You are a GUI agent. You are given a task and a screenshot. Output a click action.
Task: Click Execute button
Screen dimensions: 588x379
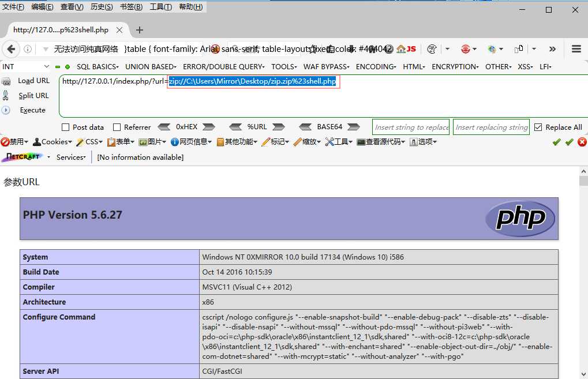tap(33, 110)
